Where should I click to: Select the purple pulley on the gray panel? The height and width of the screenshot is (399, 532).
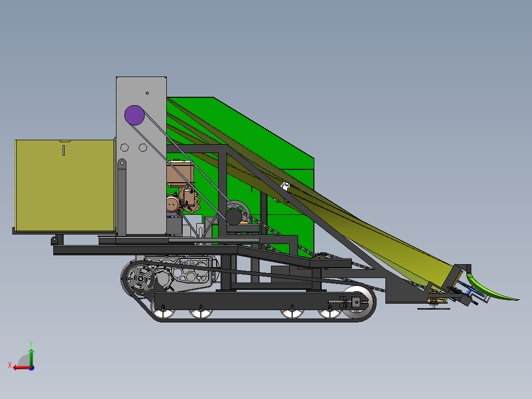click(x=134, y=115)
